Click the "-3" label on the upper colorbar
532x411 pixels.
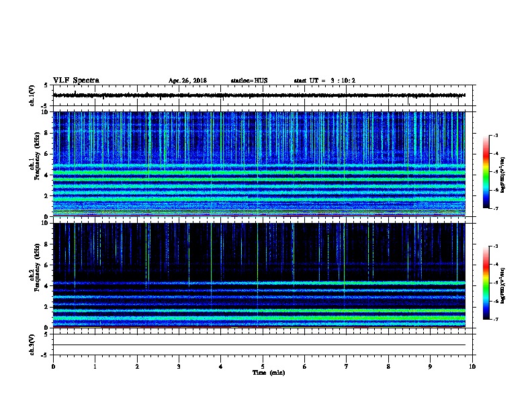495,135
